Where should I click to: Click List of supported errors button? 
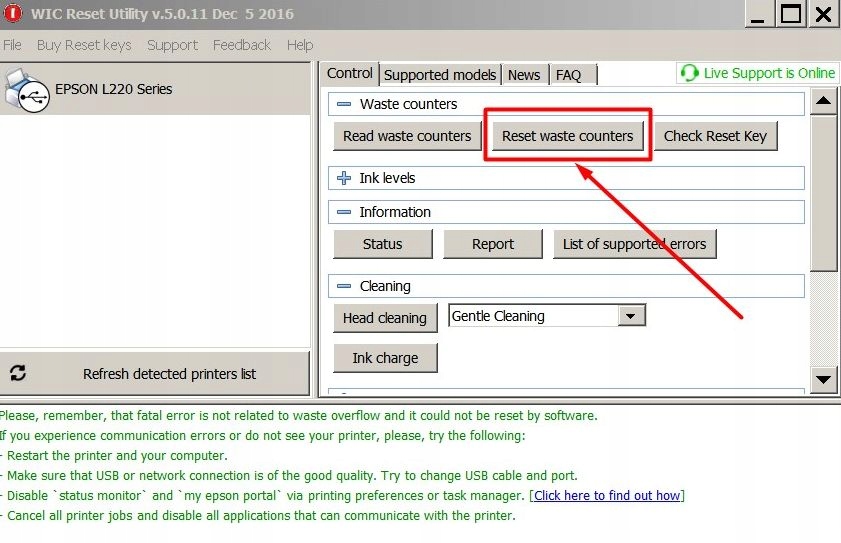click(635, 244)
